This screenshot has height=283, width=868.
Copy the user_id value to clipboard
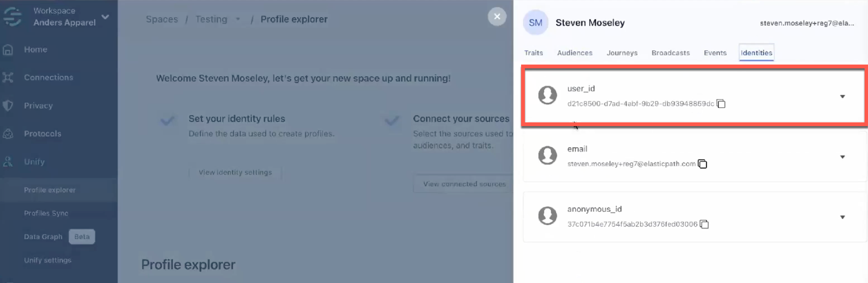(x=721, y=104)
